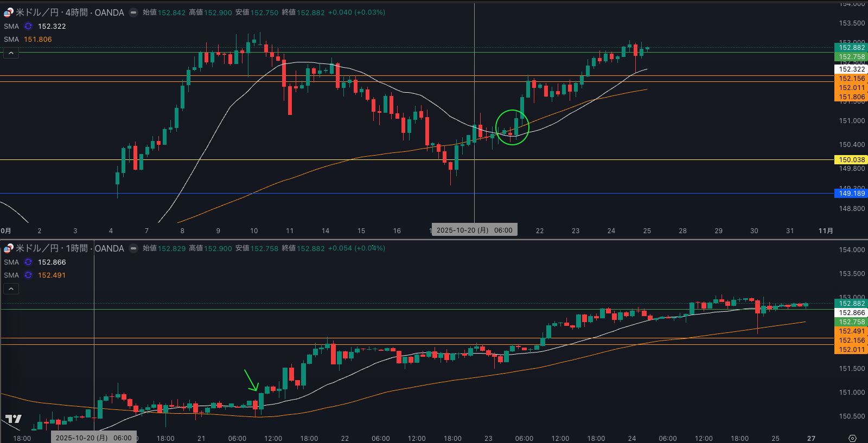The width and height of the screenshot is (868, 443).
Task: Click the orange 152.491 SMA price label
Action: pos(851,331)
